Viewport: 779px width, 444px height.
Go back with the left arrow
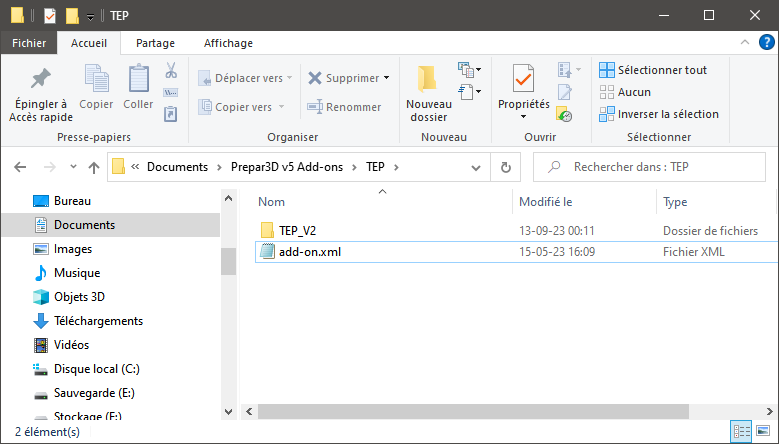(x=20, y=167)
